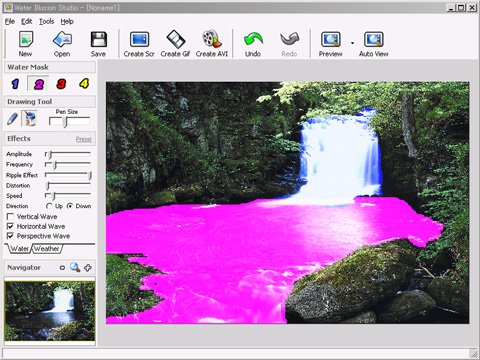This screenshot has height=360, width=480.
Task: Open an image with the Open icon
Action: [62, 40]
